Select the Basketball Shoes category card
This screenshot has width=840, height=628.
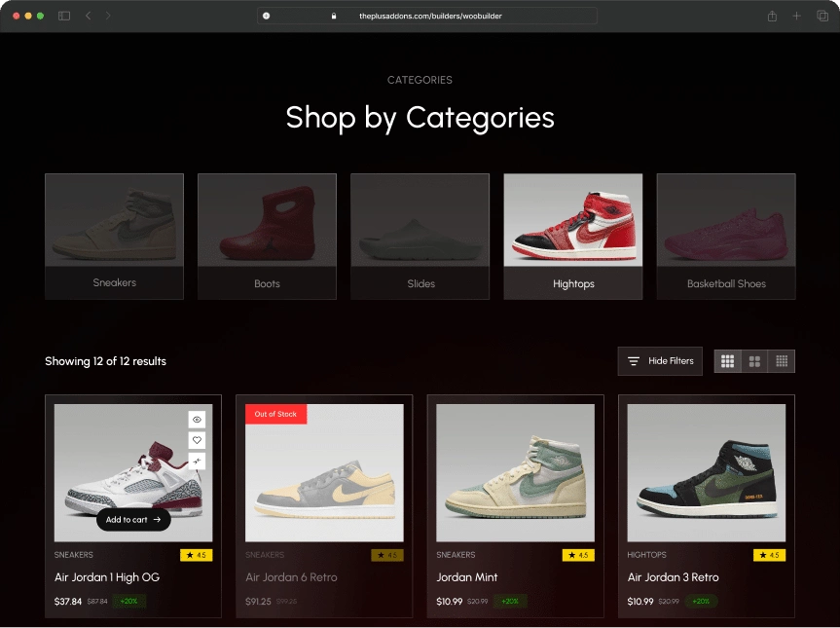(x=726, y=237)
